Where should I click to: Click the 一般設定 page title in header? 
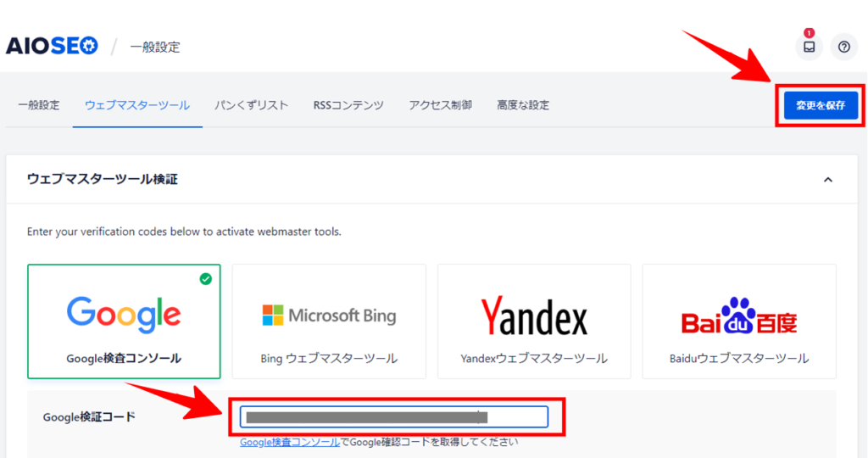pyautogui.click(x=154, y=47)
